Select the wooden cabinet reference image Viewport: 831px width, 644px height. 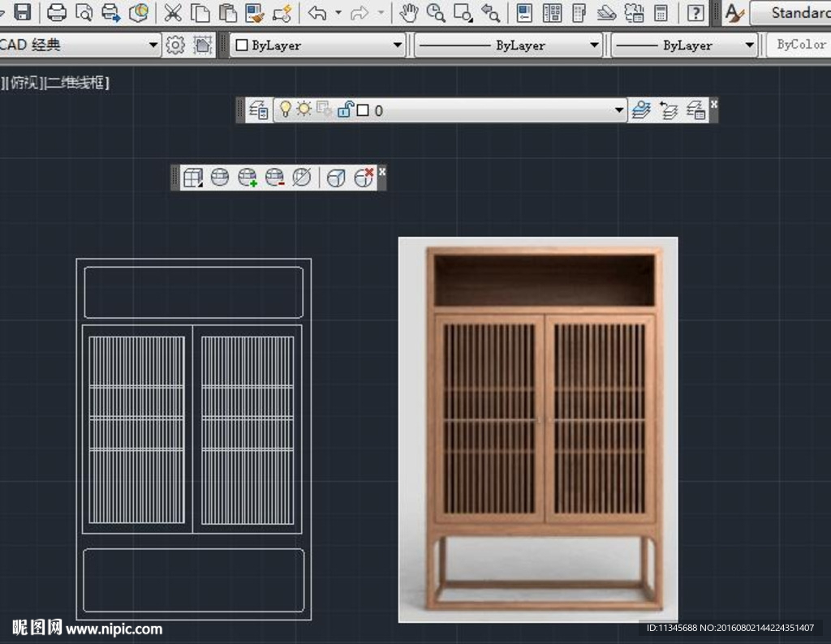(x=538, y=430)
